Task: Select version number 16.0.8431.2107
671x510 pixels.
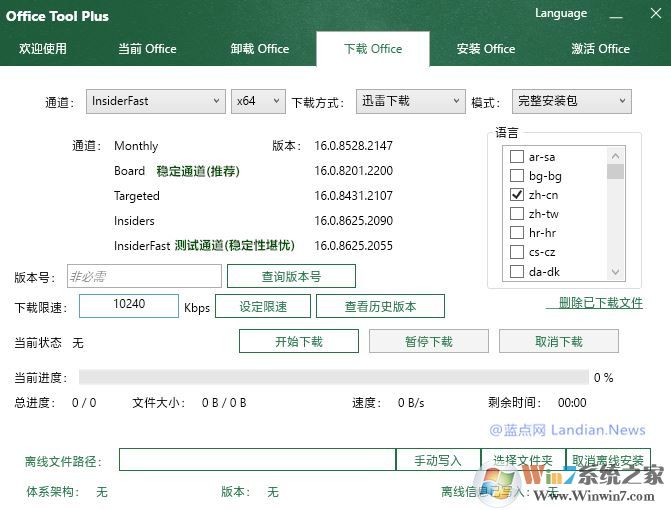Action: [x=353, y=196]
